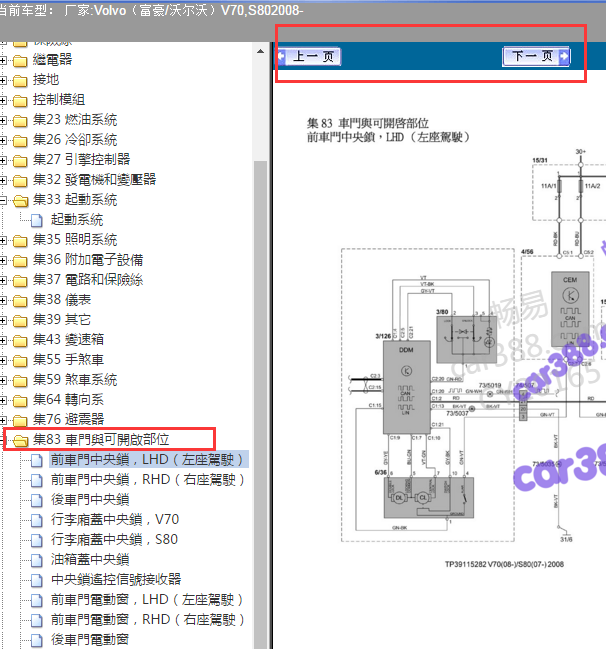The width and height of the screenshot is (606, 649).
Task: Click the open folder icon of 集83
Action: [x=20, y=440]
